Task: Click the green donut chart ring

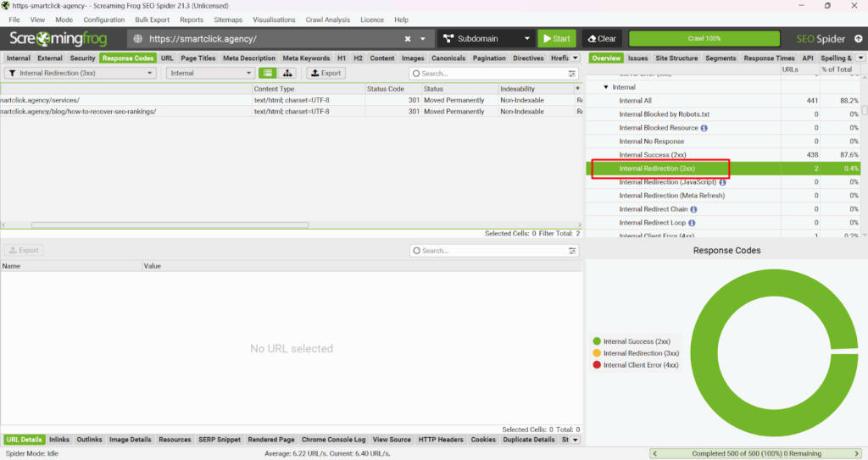Action: click(704, 354)
